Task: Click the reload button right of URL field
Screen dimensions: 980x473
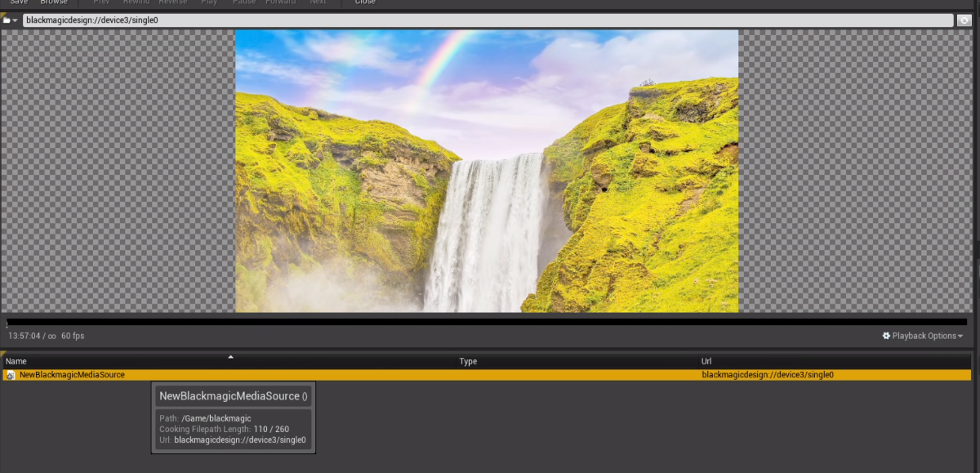Action: pyautogui.click(x=964, y=20)
